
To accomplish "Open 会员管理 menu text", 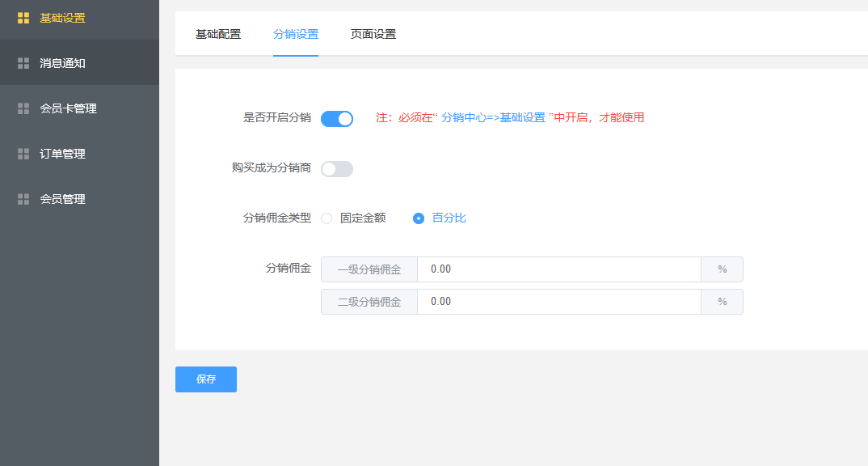I will 63,199.
